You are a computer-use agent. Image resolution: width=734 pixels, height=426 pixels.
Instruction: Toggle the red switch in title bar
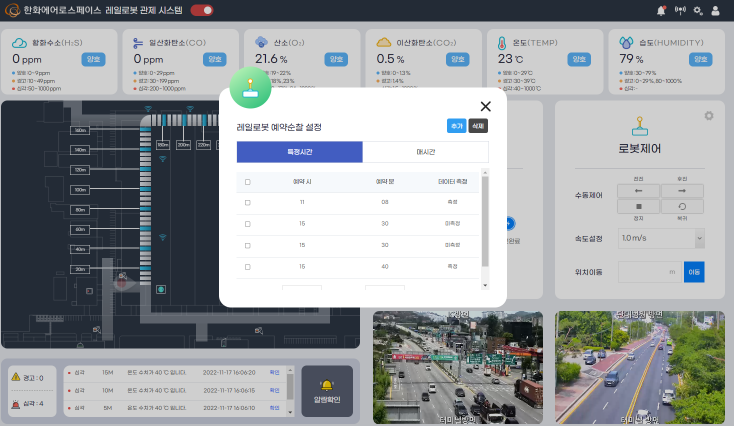(202, 10)
